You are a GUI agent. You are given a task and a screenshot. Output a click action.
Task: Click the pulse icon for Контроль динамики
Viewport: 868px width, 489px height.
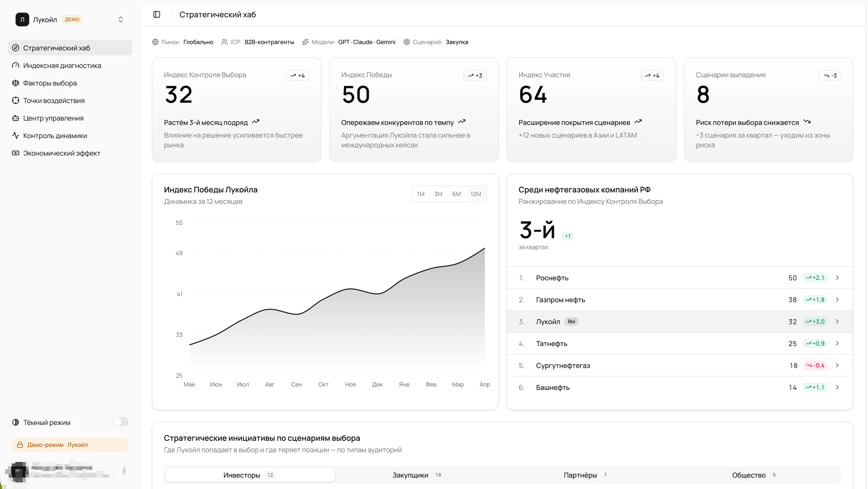point(16,136)
